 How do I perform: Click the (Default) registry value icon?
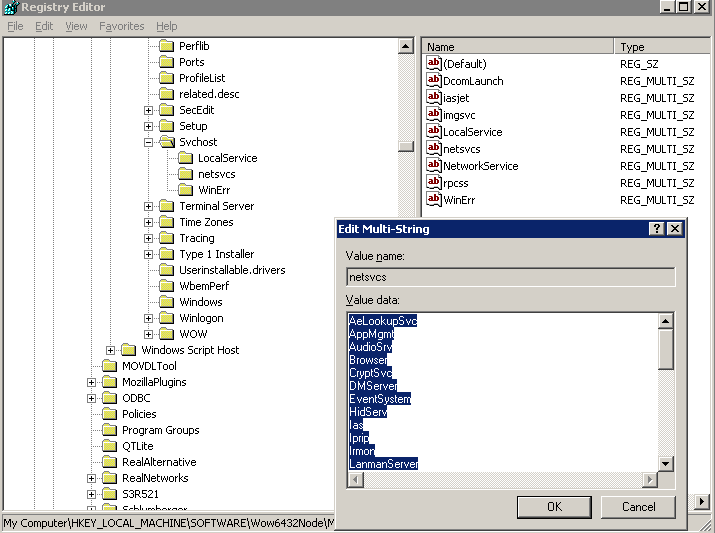pyautogui.click(x=433, y=63)
